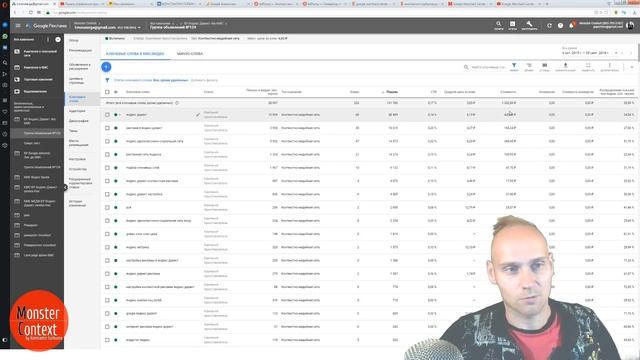Open the Segment icon in table toolbar
The width and height of the screenshot is (640, 360).
tap(529, 67)
